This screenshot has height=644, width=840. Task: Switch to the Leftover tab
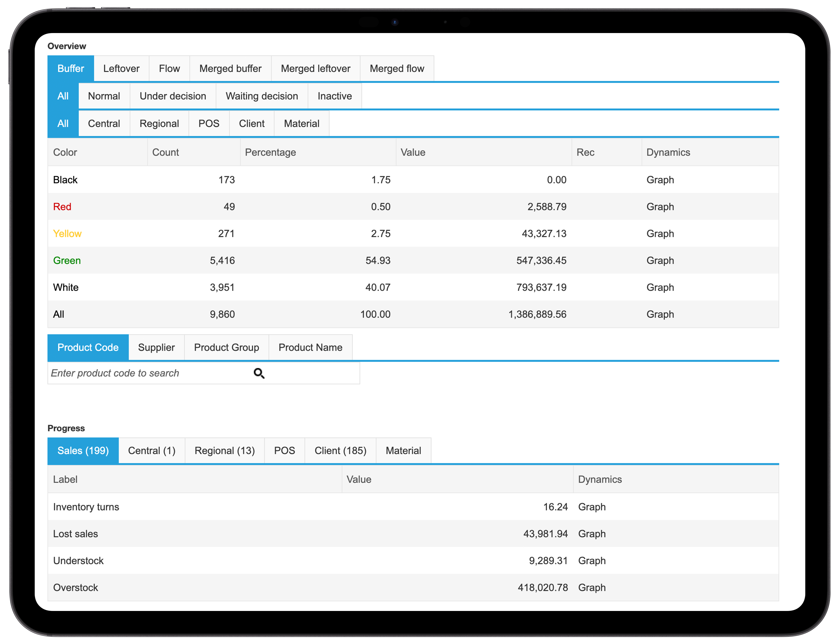[x=121, y=68]
